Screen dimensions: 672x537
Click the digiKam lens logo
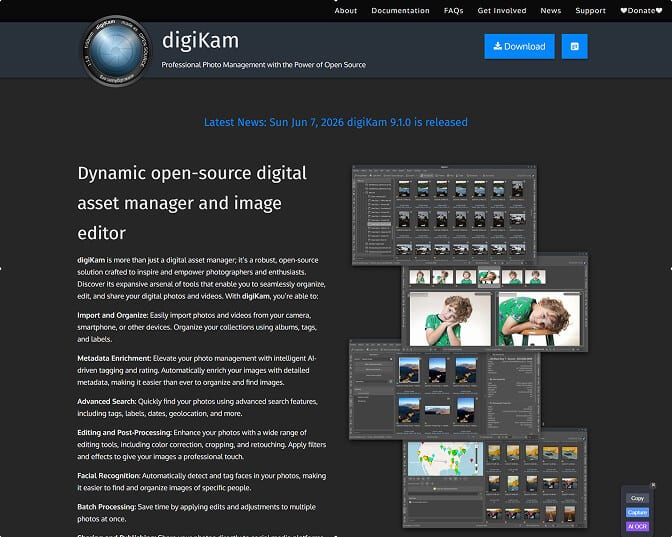tap(116, 51)
